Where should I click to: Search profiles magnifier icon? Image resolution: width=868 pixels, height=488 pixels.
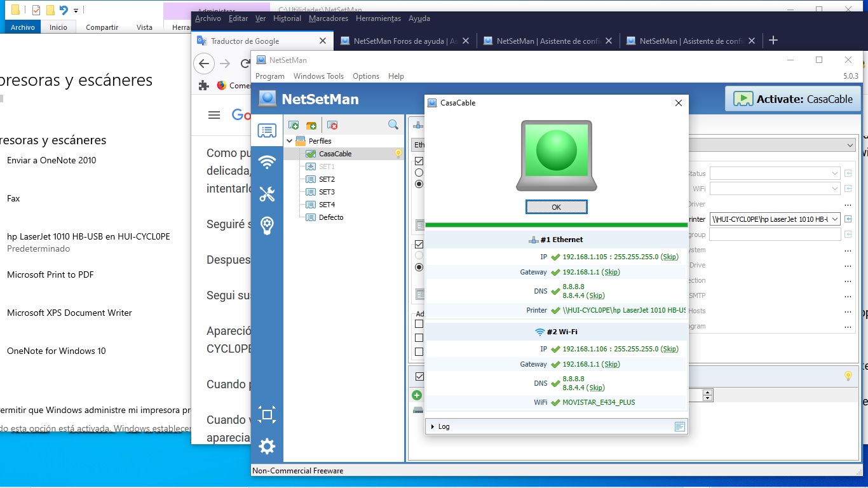393,125
